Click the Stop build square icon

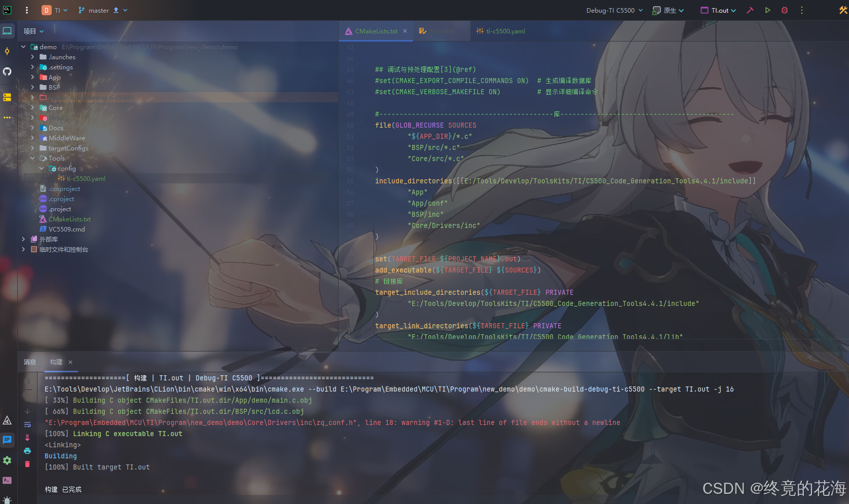click(x=27, y=381)
